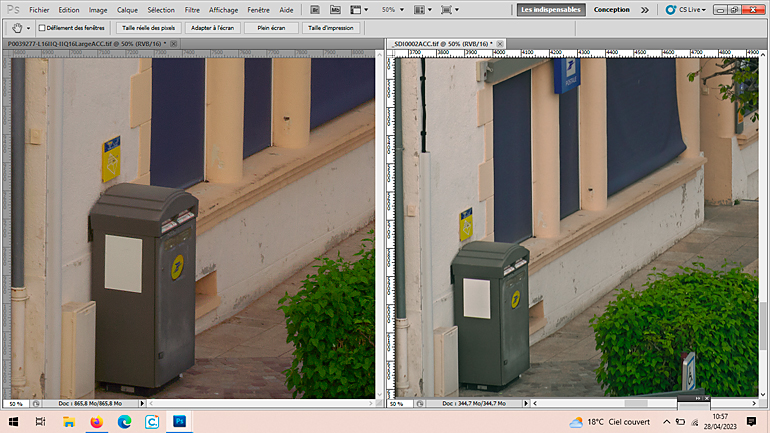Switch to Les indispensables workspace
770x433 pixels.
[x=551, y=10]
